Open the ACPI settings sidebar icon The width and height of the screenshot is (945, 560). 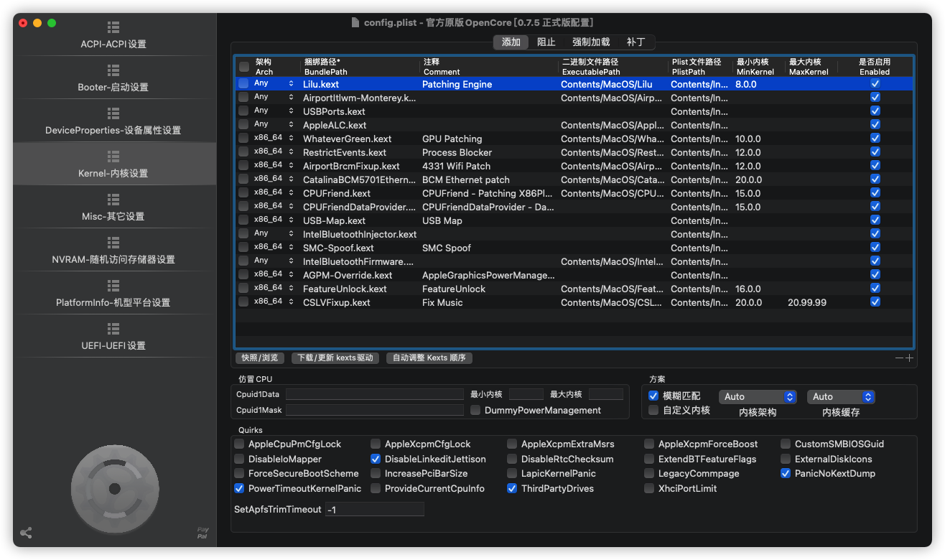pyautogui.click(x=113, y=27)
